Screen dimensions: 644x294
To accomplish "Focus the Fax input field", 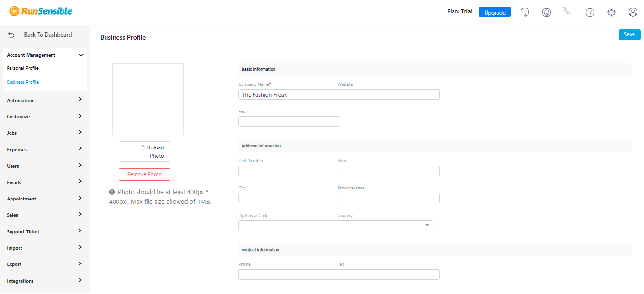I will (x=389, y=274).
